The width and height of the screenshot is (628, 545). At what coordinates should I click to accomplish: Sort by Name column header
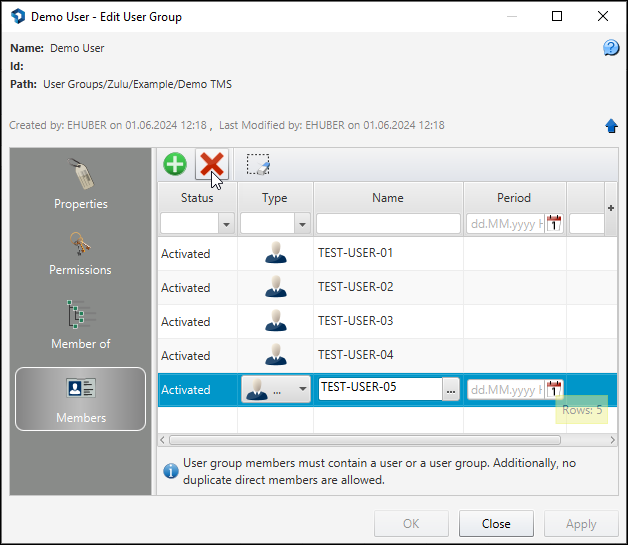pyautogui.click(x=388, y=198)
